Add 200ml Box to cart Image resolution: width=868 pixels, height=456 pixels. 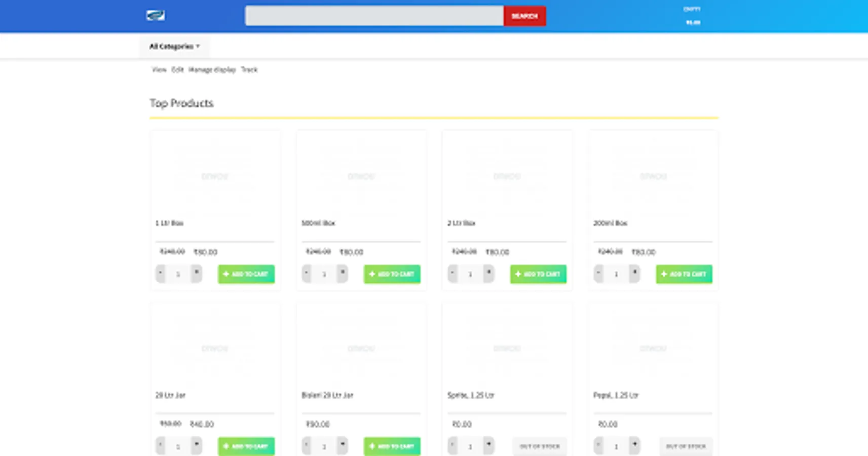684,274
